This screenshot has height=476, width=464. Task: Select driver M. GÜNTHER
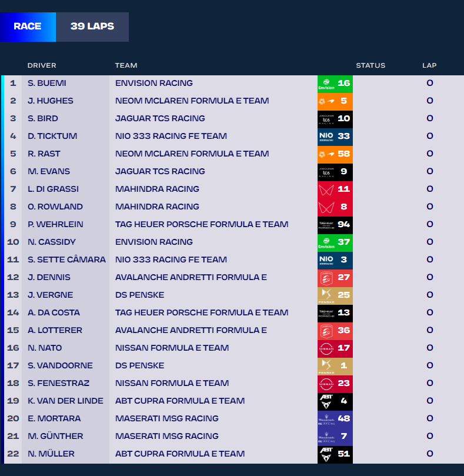tap(55, 436)
